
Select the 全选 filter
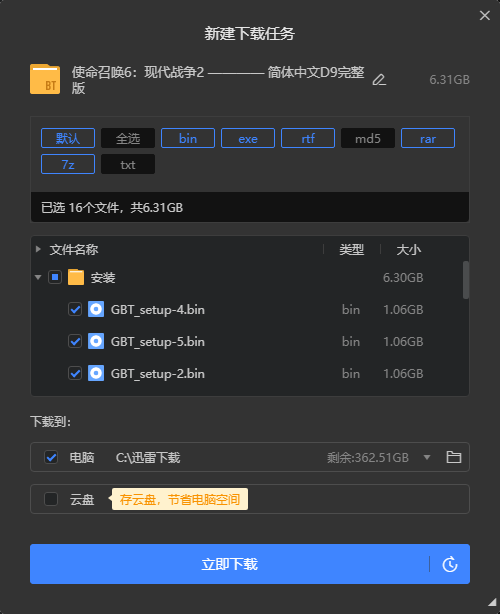(128, 138)
